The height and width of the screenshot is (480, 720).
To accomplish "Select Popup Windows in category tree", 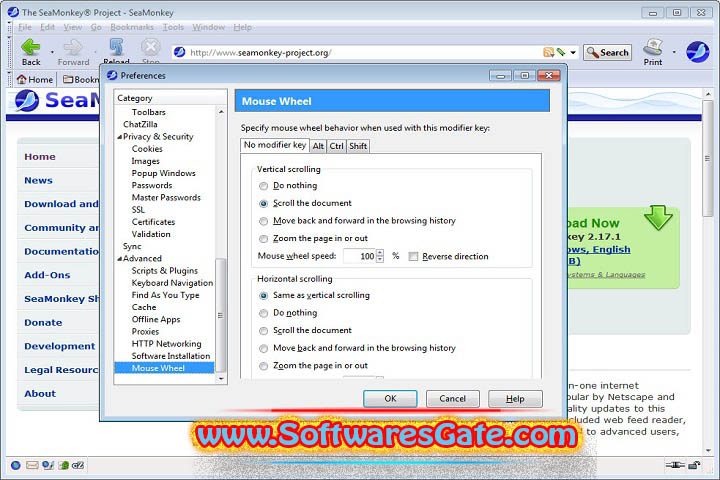I will (x=163, y=173).
